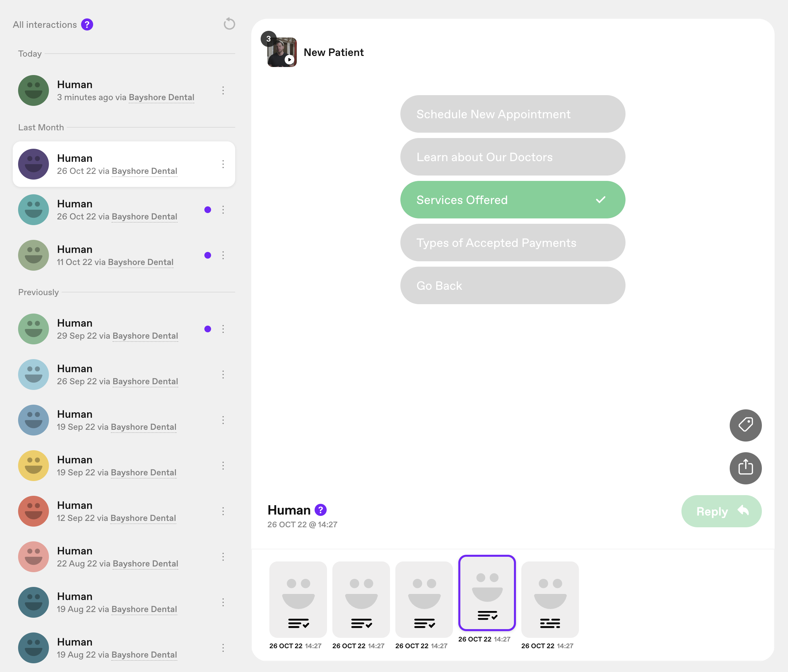Click the Reply button

pyautogui.click(x=721, y=511)
